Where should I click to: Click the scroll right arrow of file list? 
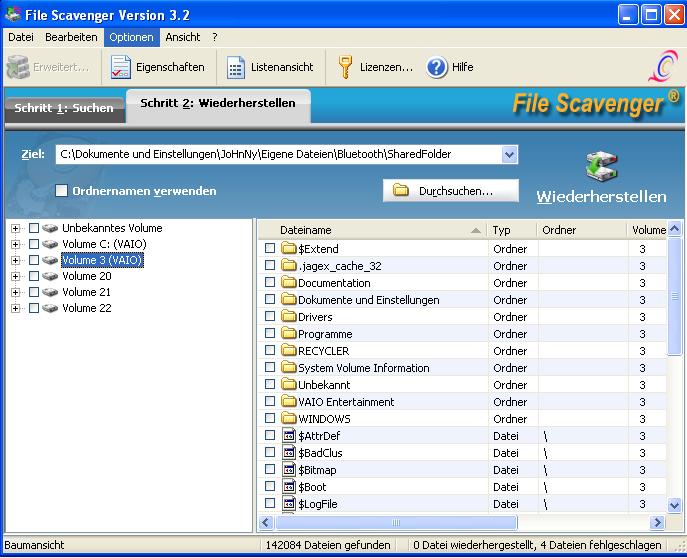click(x=657, y=523)
